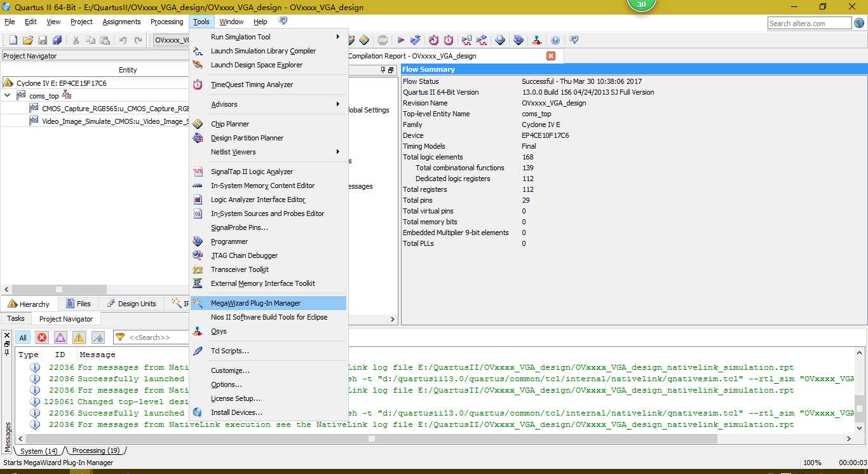868x474 pixels.
Task: Filter messages by flagged info icon
Action: click(x=98, y=337)
